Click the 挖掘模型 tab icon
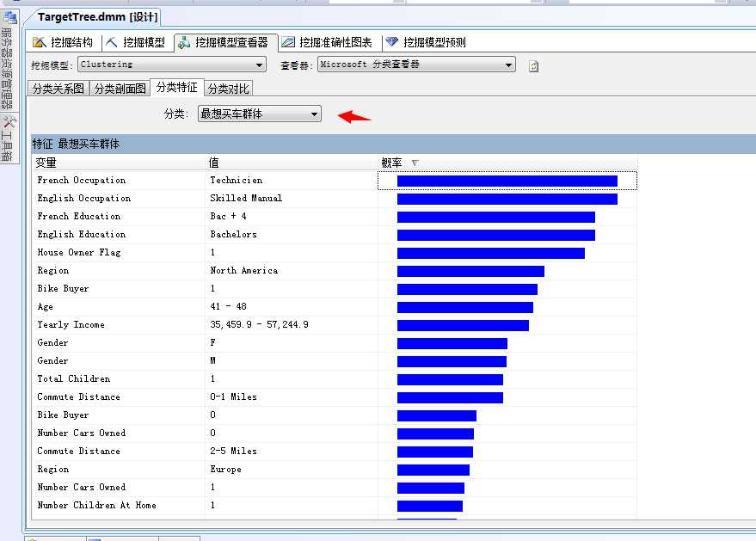 (x=111, y=42)
